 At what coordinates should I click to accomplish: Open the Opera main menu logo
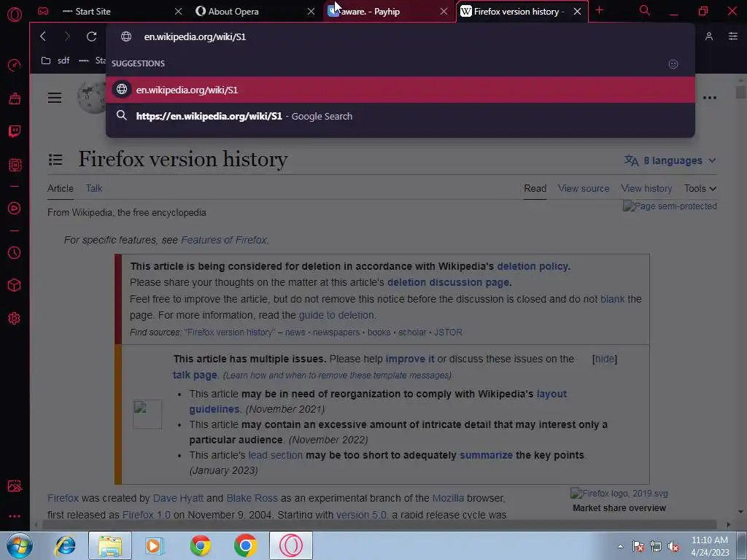pyautogui.click(x=15, y=14)
